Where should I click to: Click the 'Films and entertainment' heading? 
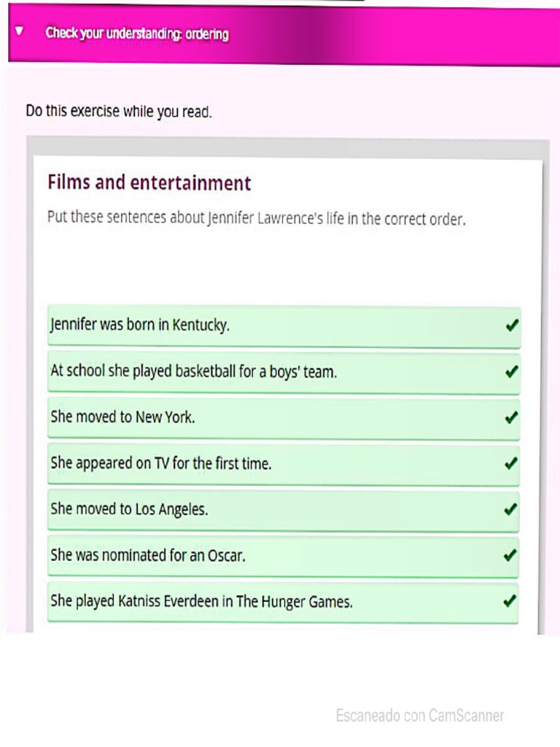[x=149, y=182]
